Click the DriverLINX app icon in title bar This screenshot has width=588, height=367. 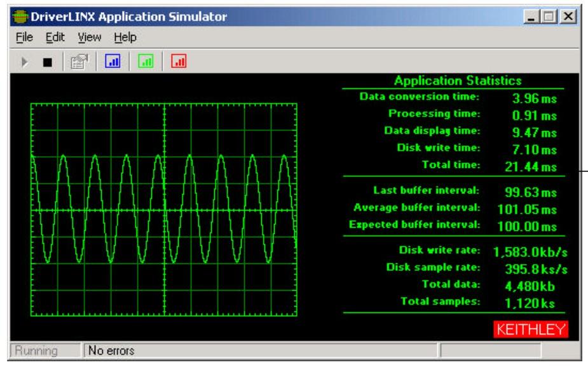(20, 17)
